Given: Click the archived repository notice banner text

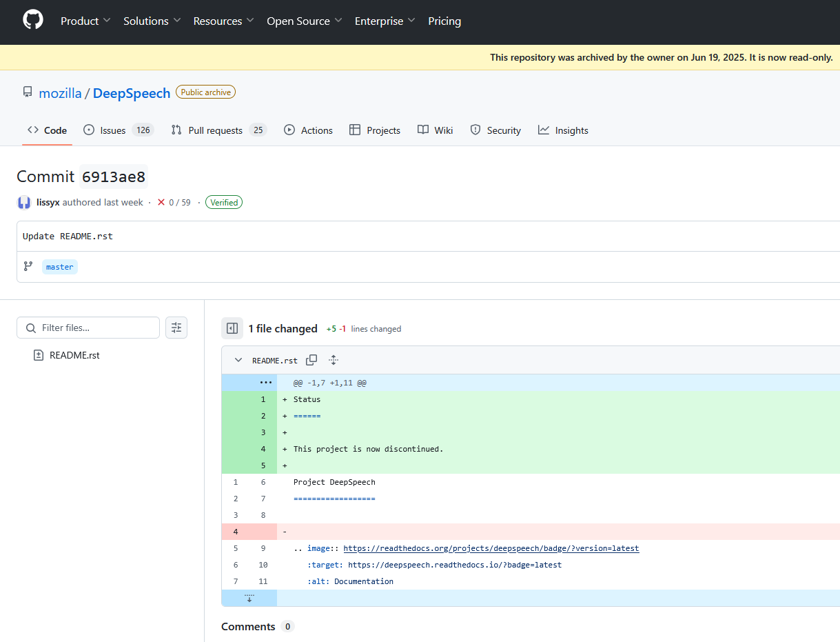Looking at the screenshot, I should click(x=662, y=57).
